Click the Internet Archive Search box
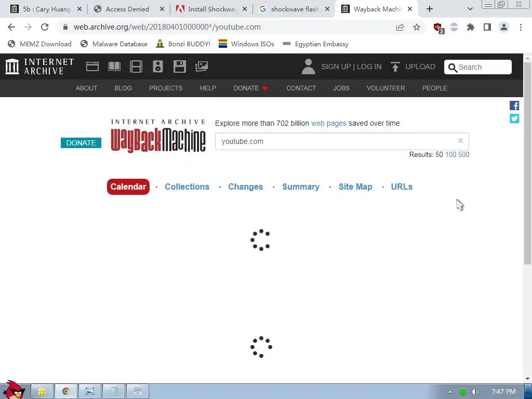Viewport: 532px width, 399px height. click(x=478, y=67)
